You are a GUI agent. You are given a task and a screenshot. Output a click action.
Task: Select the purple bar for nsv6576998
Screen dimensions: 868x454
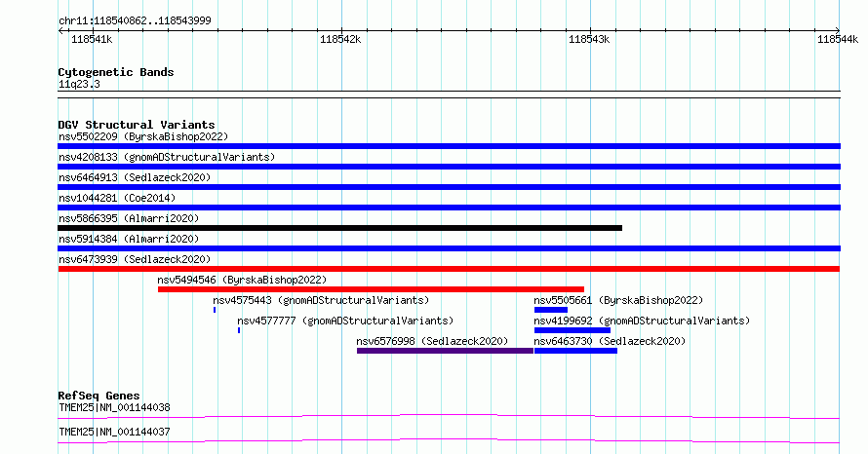445,351
